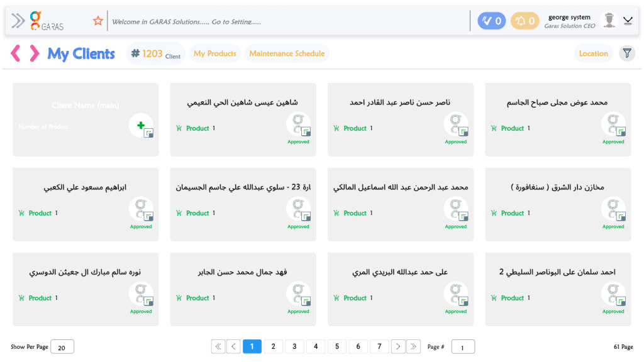Viewport: 644px width, 362px height.
Task: Open the My Products tab
Action: 214,53
